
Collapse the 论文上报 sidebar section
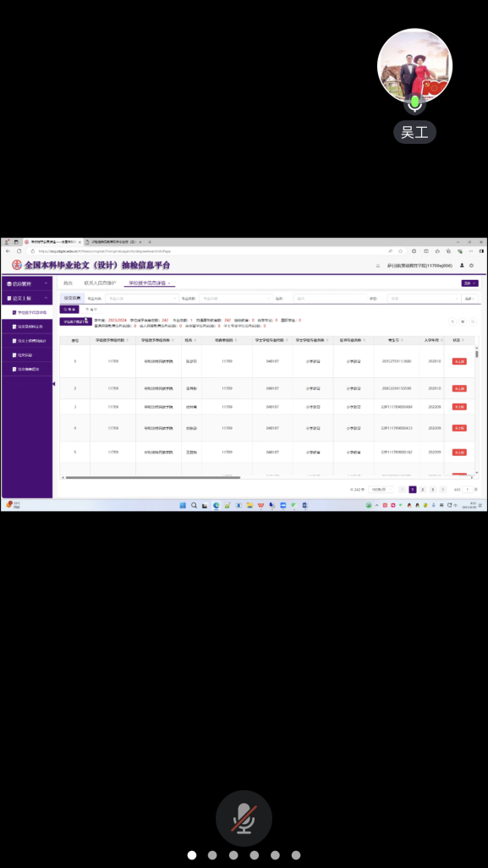27,299
